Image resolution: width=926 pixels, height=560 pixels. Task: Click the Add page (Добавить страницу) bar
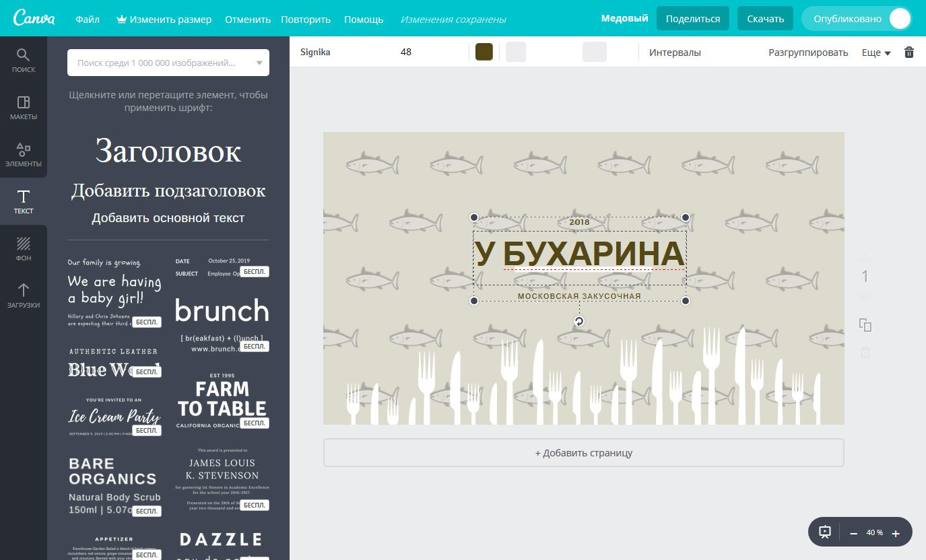(583, 453)
